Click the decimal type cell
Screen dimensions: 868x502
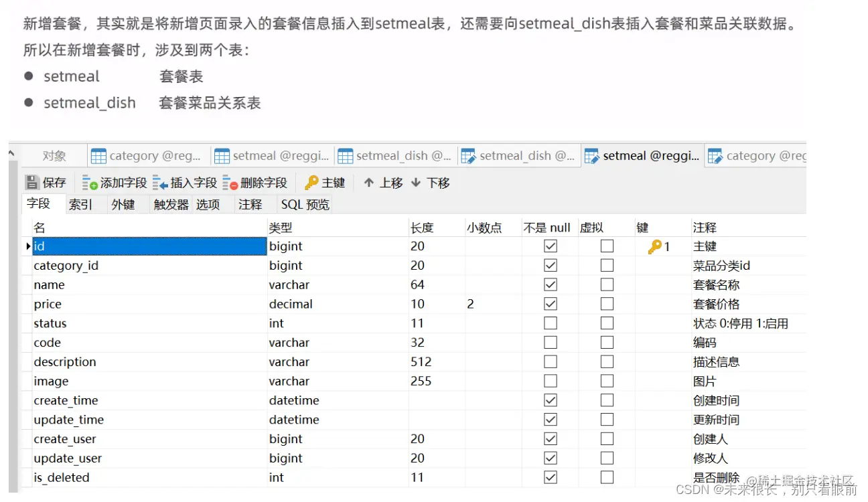pyautogui.click(x=338, y=304)
